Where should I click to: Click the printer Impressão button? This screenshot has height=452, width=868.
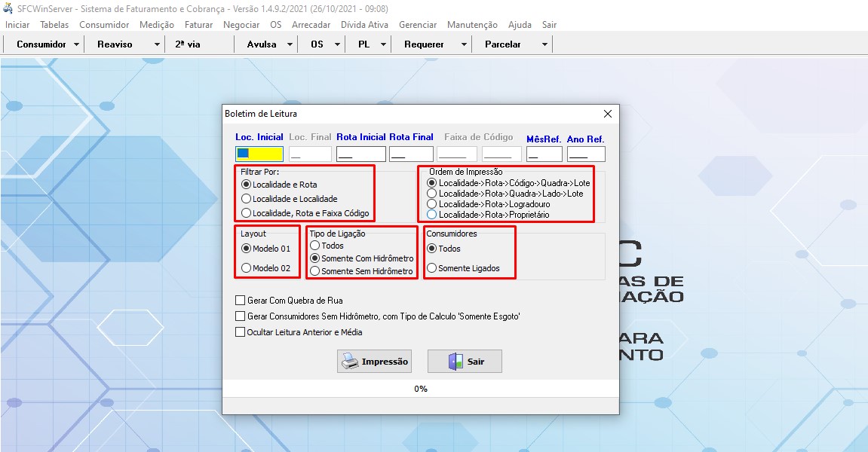pos(375,362)
